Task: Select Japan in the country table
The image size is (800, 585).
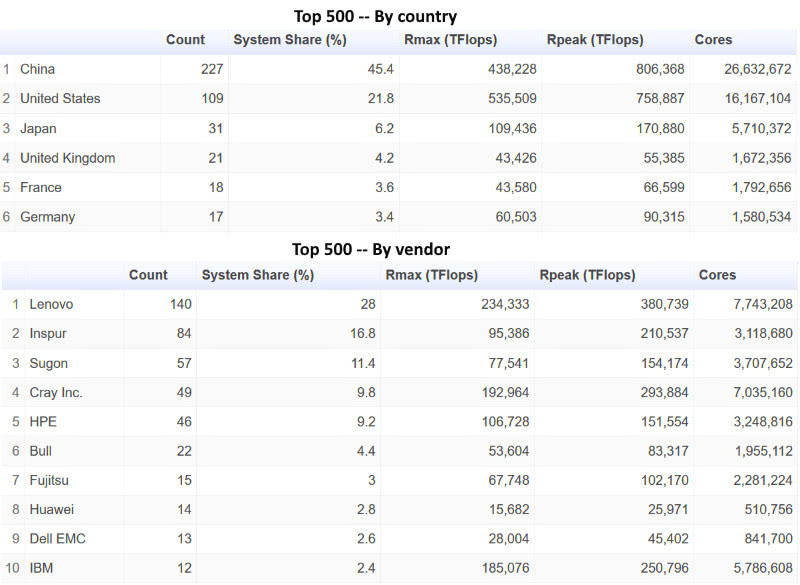Action: (38, 129)
